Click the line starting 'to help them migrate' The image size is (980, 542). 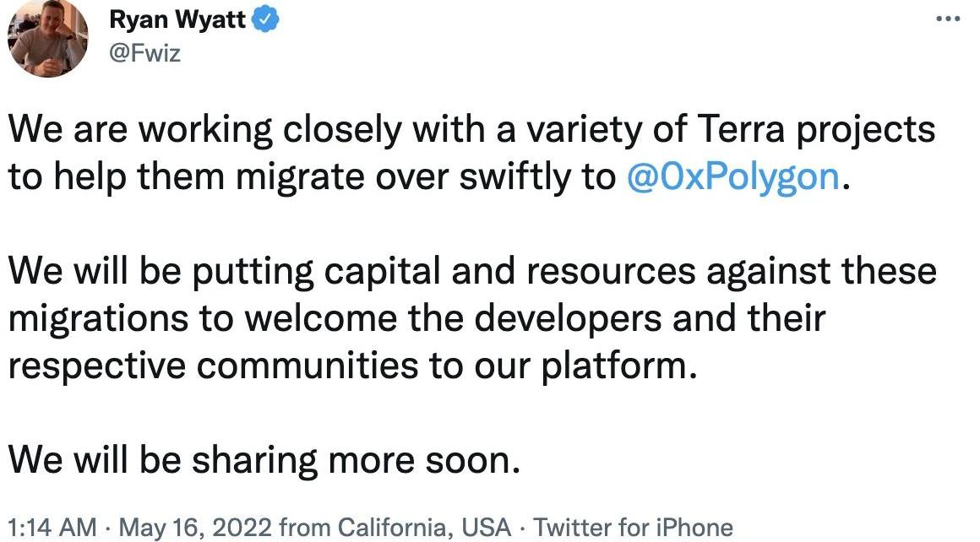coord(429,177)
